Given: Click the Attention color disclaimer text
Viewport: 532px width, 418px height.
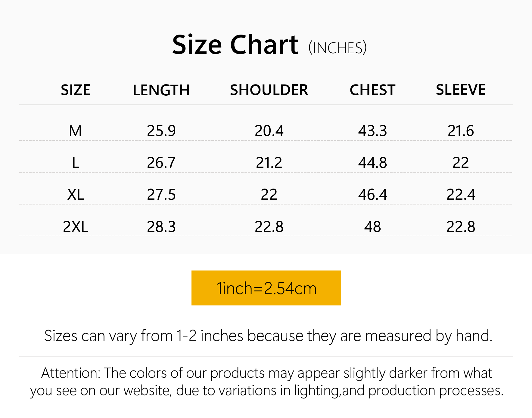Looking at the screenshot, I should click(266, 382).
